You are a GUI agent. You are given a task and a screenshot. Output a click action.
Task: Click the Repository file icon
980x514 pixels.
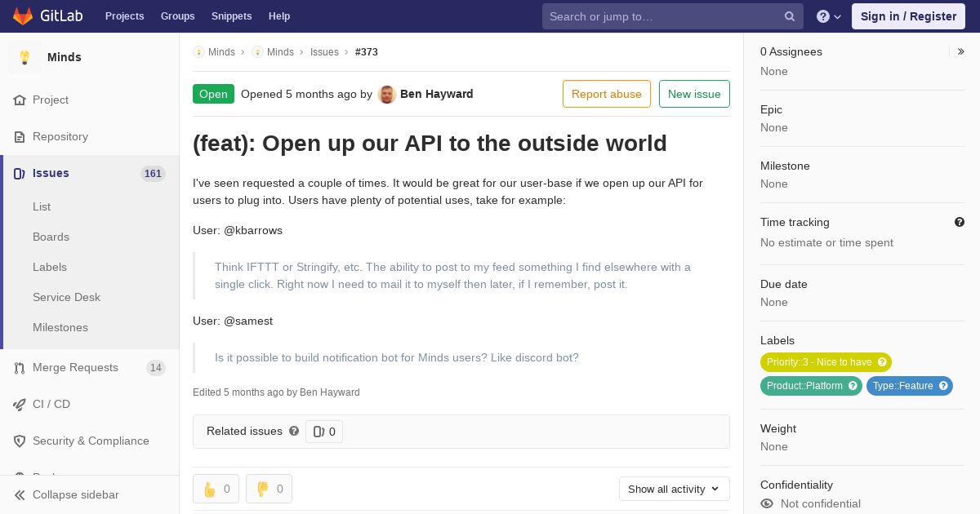(20, 136)
